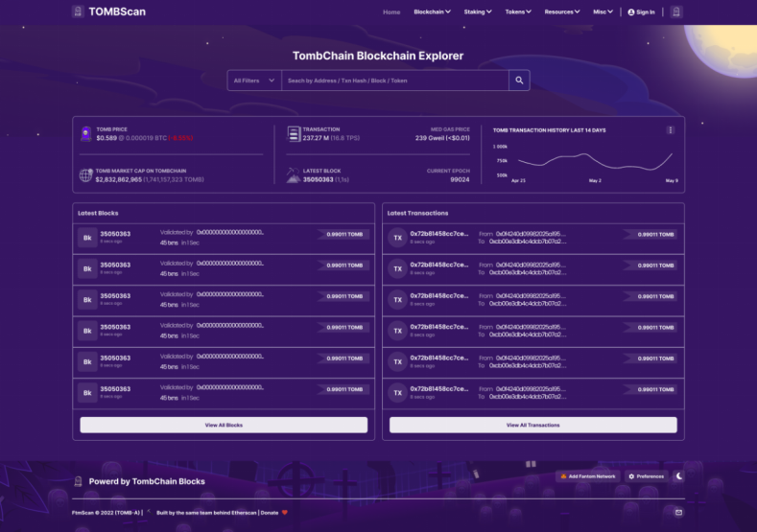757x532 pixels.
Task: Click the fifth TX transaction icon
Action: pyautogui.click(x=398, y=361)
